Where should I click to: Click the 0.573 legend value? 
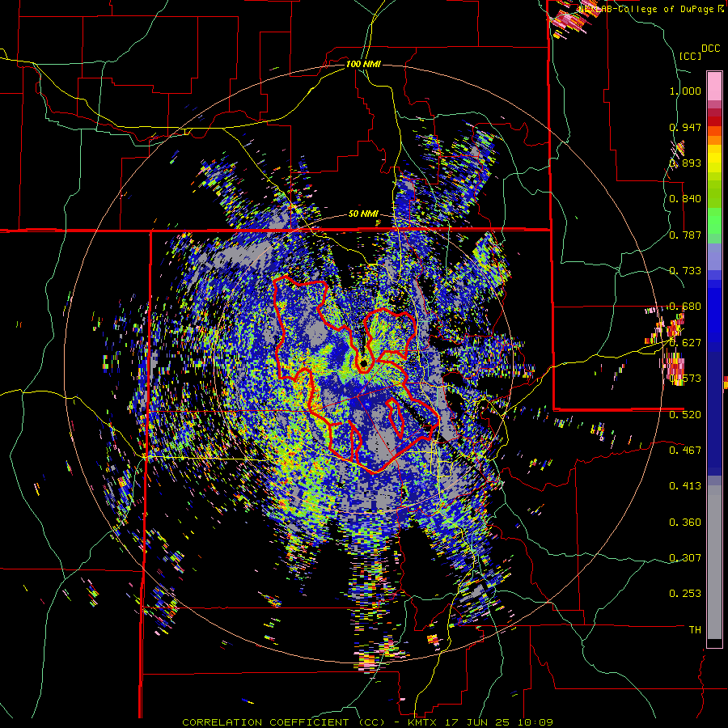(x=685, y=379)
